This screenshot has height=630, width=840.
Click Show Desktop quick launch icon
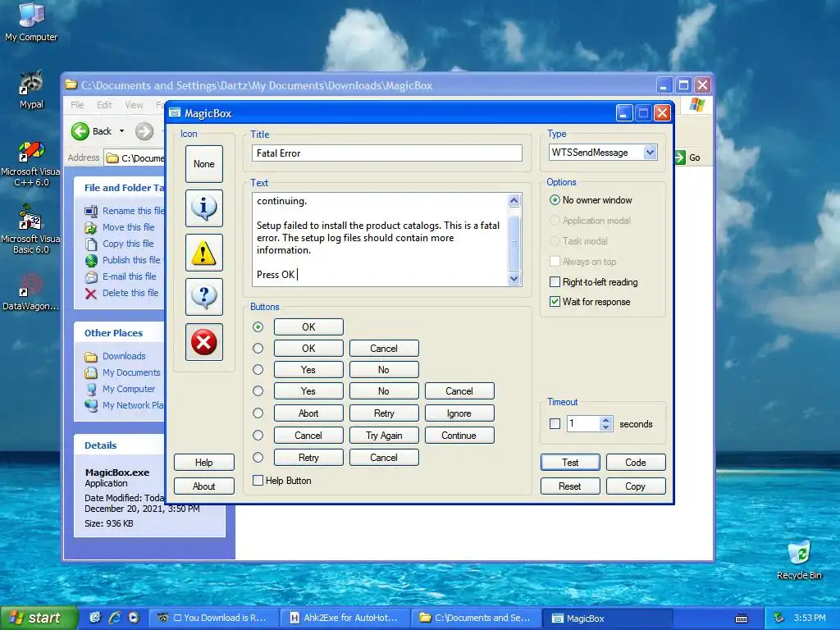coord(95,618)
